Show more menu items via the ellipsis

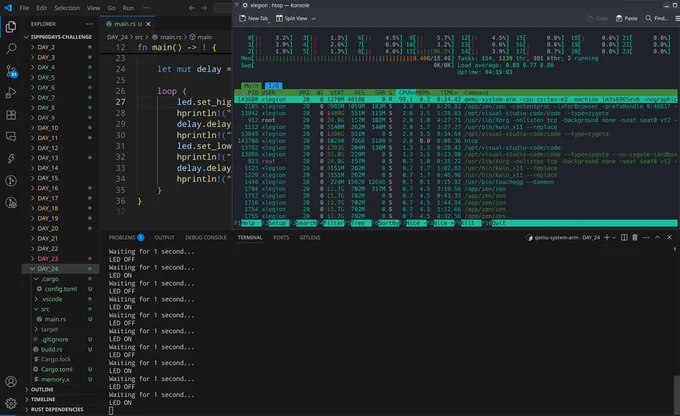146,8
